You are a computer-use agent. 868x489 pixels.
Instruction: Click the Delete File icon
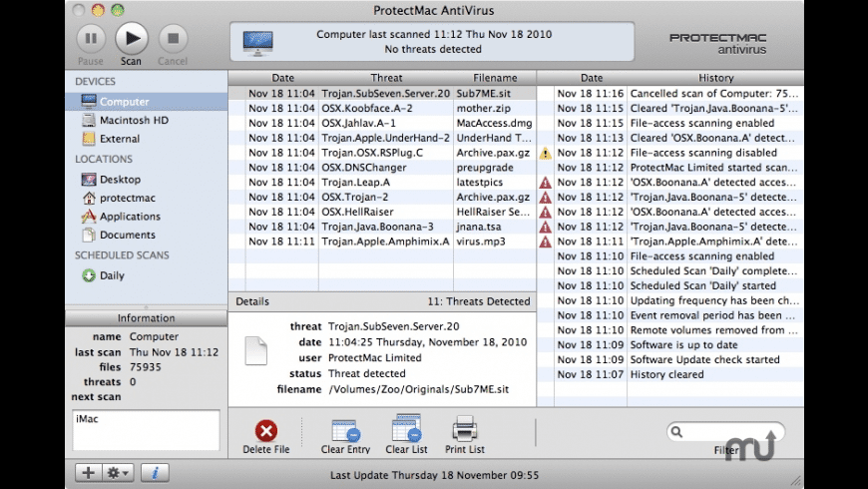click(266, 430)
